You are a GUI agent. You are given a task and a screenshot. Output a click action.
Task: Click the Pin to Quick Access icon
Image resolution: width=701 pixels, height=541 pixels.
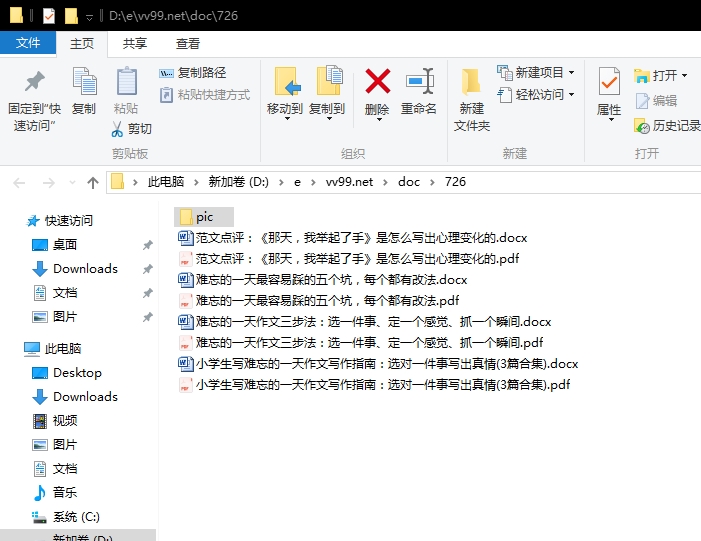point(34,81)
